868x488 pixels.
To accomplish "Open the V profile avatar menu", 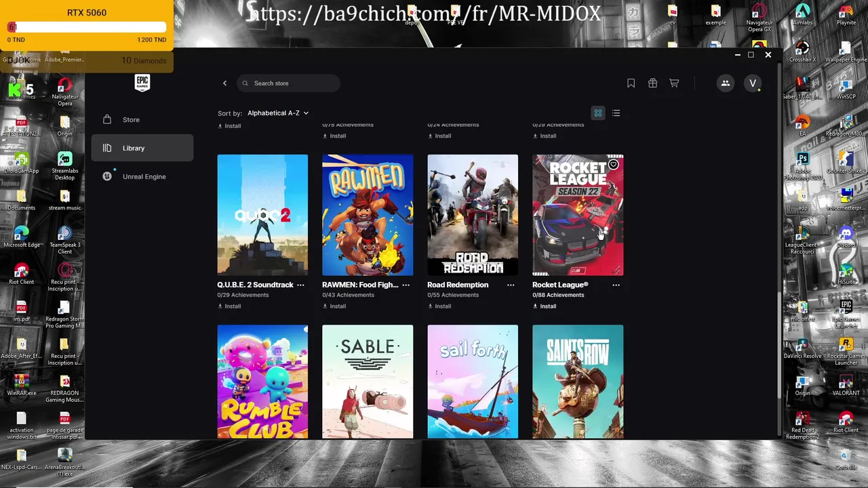I will [x=752, y=83].
